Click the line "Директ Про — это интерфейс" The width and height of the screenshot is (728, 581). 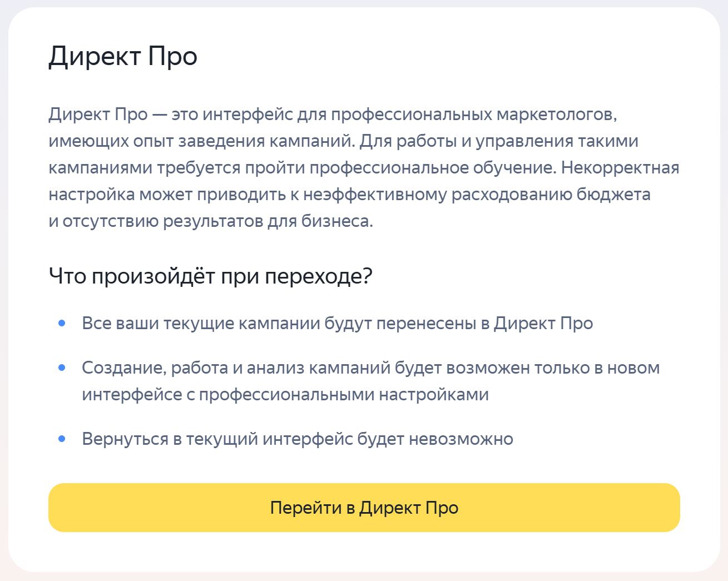[333, 115]
